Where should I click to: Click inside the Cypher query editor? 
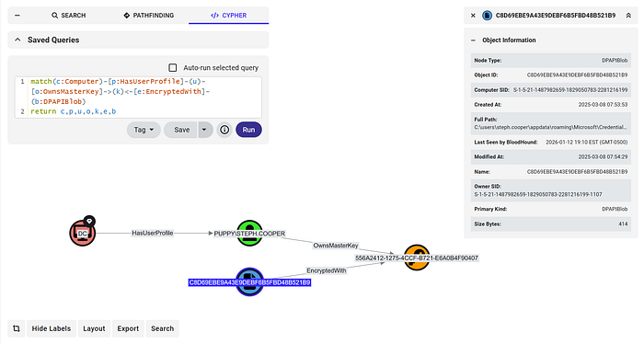point(138,97)
